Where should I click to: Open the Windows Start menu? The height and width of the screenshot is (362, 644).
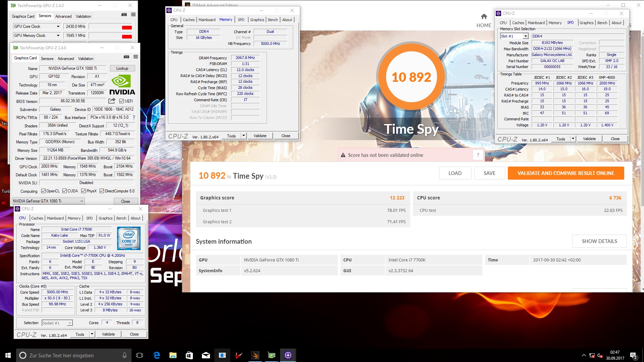8,355
